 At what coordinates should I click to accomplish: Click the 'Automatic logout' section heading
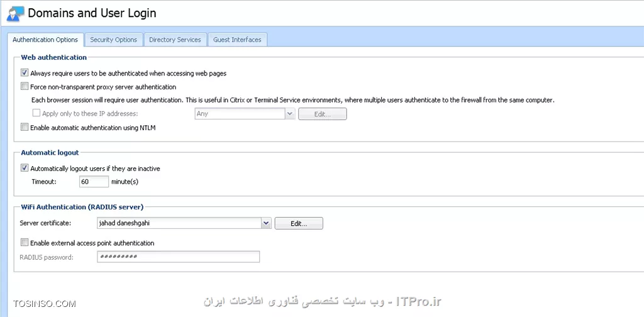click(x=50, y=152)
